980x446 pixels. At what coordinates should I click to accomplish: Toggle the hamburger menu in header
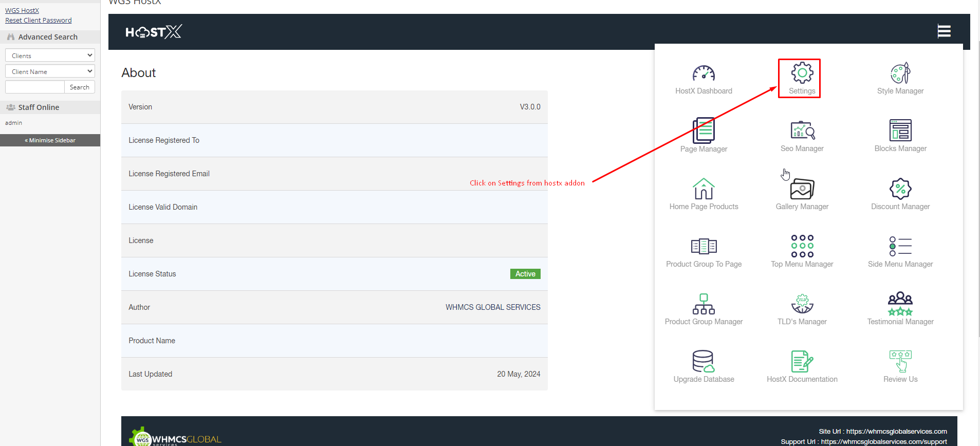(x=944, y=31)
